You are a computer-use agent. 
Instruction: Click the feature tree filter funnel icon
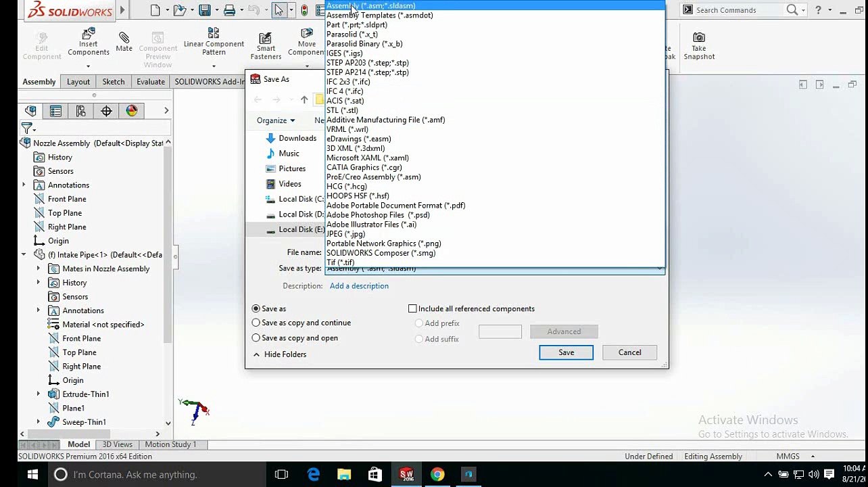click(26, 128)
